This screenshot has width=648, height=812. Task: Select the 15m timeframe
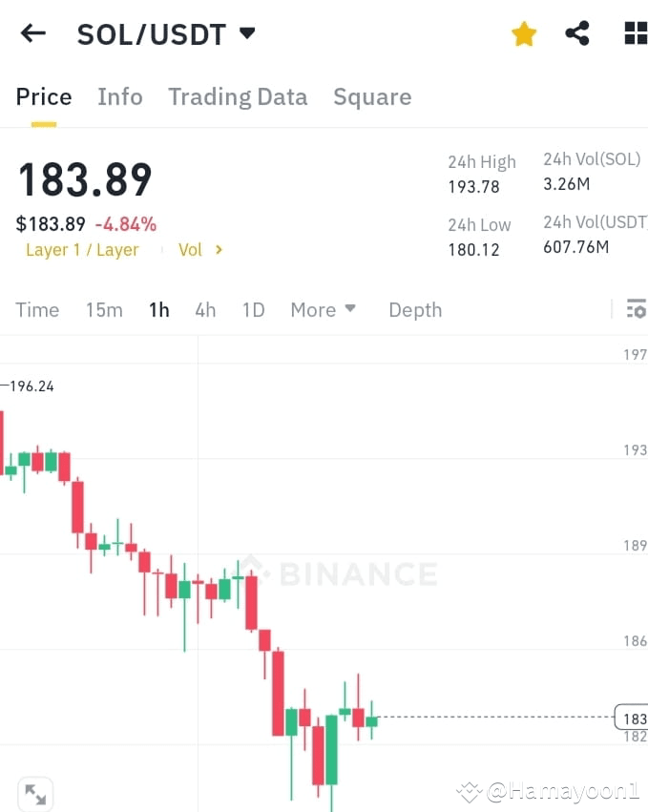tap(104, 309)
